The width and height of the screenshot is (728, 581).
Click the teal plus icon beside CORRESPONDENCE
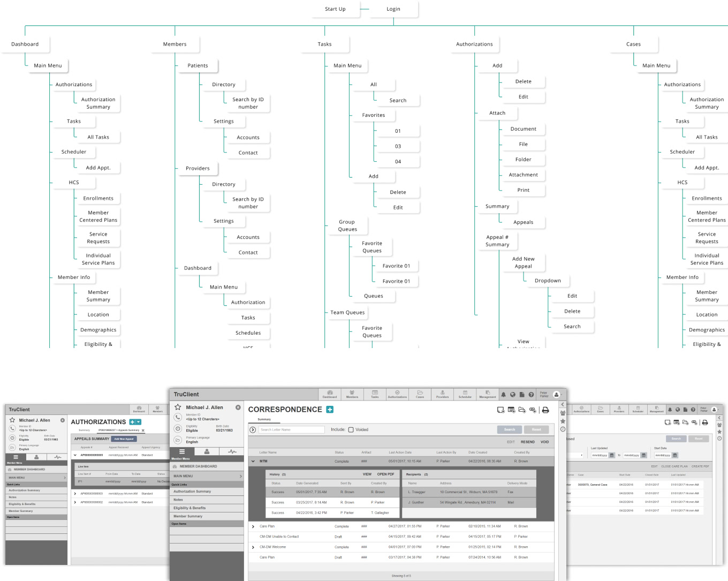(330, 410)
